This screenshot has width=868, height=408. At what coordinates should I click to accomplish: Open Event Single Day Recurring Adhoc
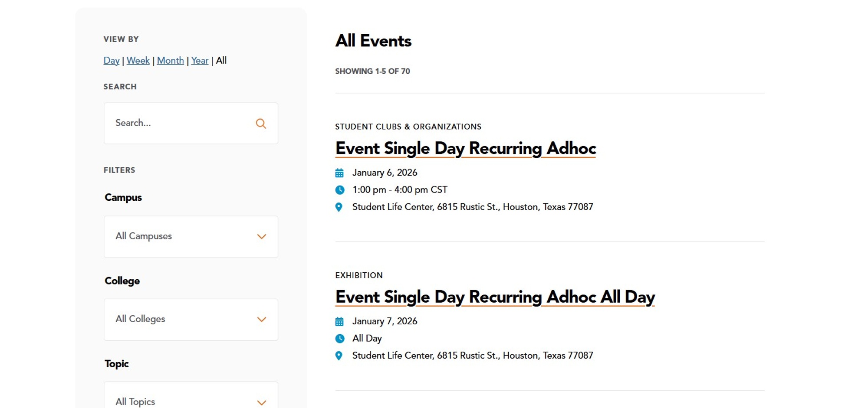click(465, 148)
